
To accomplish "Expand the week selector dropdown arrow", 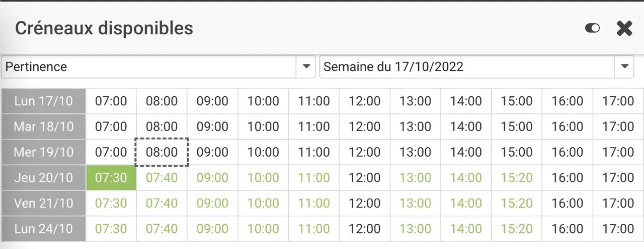I will pos(624,67).
